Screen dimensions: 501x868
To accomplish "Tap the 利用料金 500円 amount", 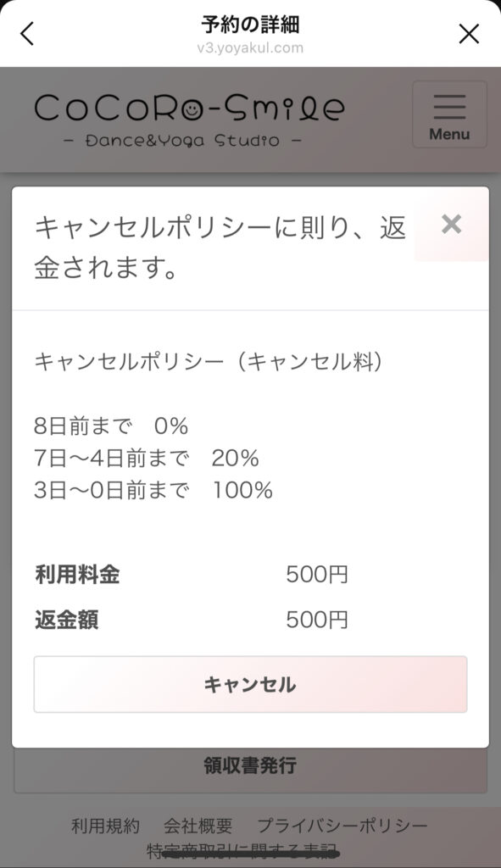I will (x=317, y=575).
